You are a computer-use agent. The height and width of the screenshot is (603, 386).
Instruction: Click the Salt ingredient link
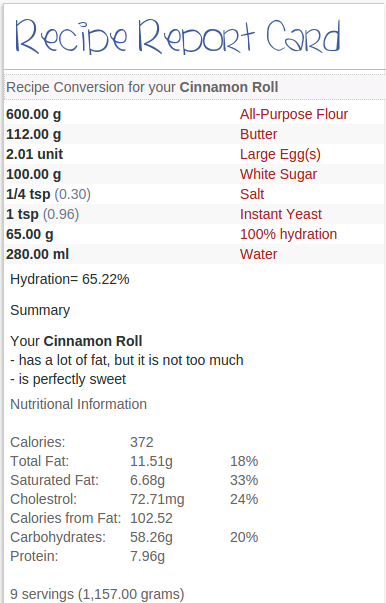pyautogui.click(x=252, y=194)
